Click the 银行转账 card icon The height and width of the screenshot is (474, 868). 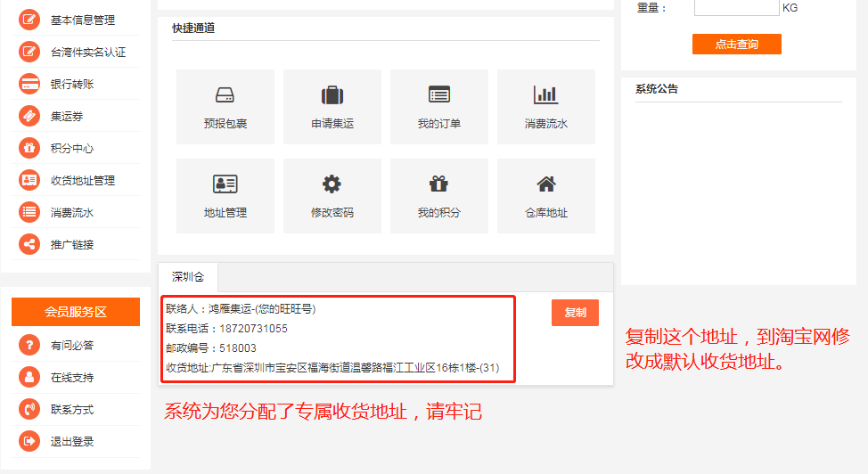[x=29, y=84]
